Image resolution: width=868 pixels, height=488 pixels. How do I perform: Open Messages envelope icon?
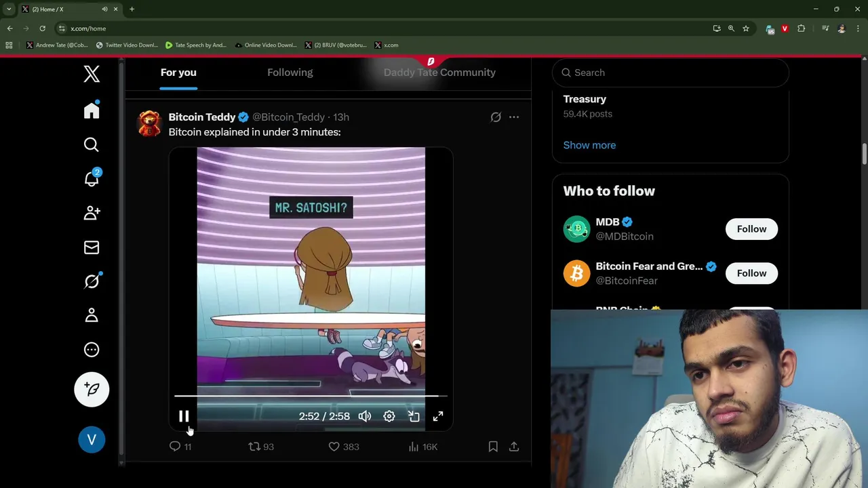tap(92, 247)
